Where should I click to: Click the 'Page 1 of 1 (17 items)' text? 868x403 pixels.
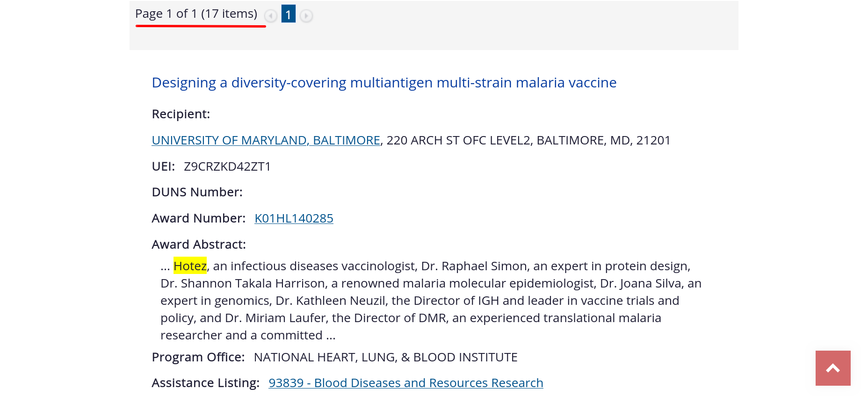pos(196,14)
